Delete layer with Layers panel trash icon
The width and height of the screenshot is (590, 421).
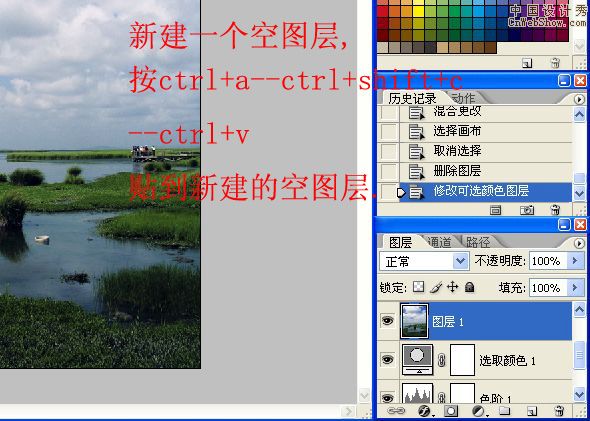tap(559, 410)
